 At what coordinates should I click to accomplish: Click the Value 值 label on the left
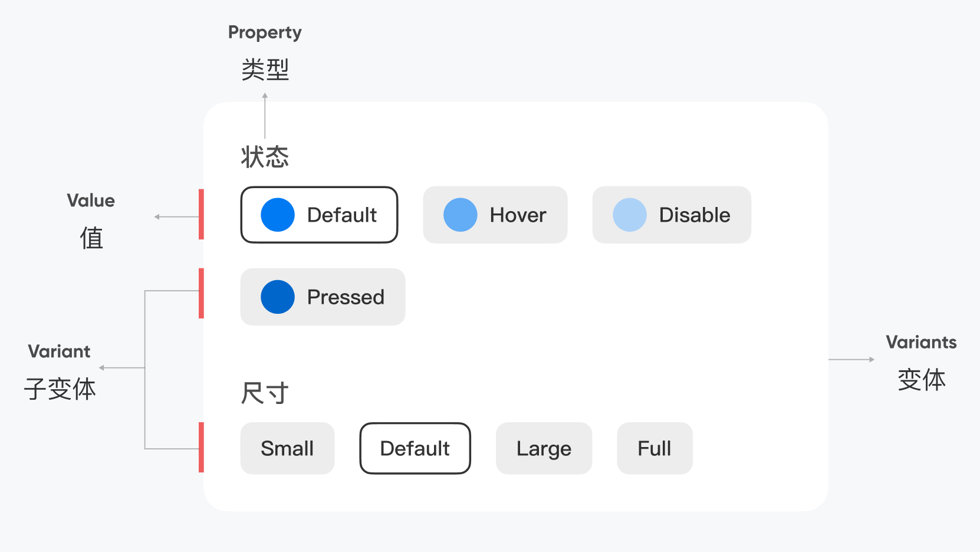click(x=91, y=221)
